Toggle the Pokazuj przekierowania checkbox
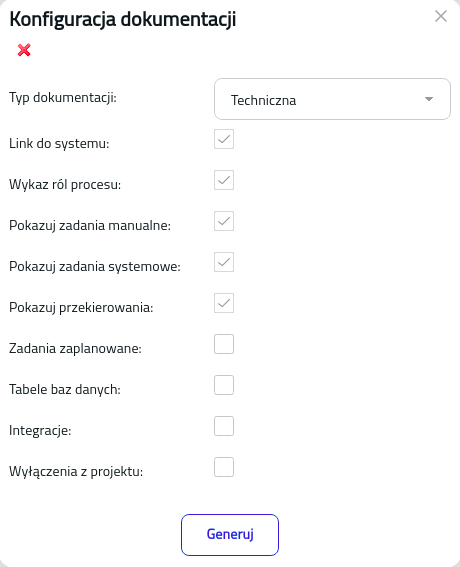Screen dimensions: 460x567 pyautogui.click(x=224, y=303)
